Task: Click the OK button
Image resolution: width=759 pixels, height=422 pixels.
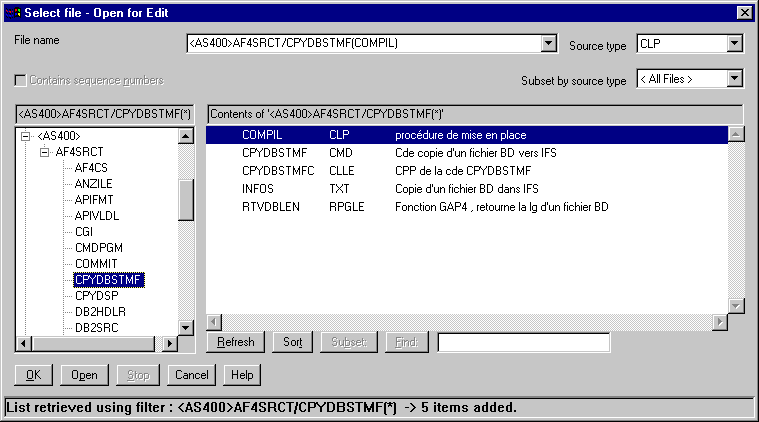Action: (x=33, y=375)
